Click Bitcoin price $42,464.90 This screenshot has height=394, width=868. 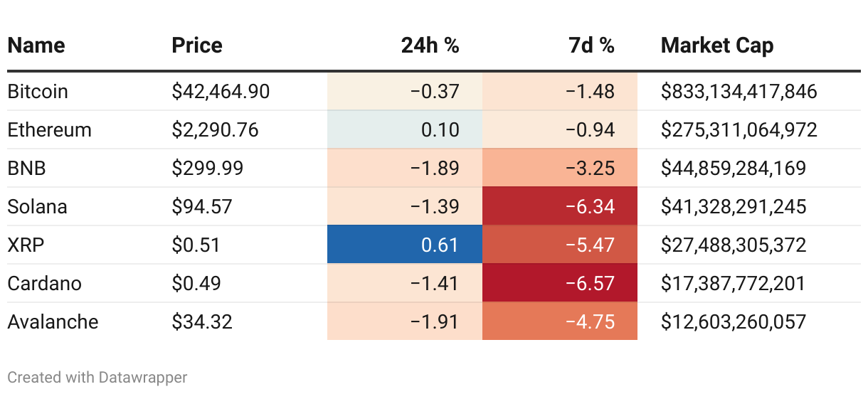[221, 92]
